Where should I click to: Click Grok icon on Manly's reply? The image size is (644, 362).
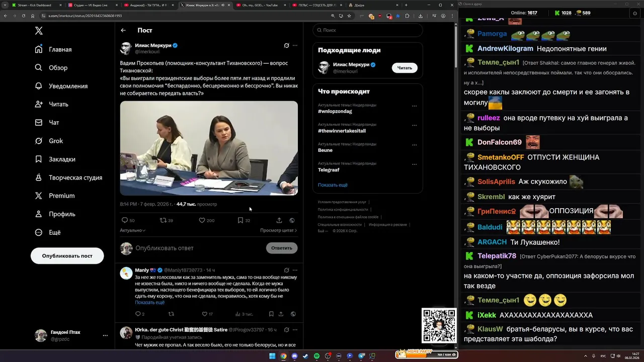tap(286, 270)
